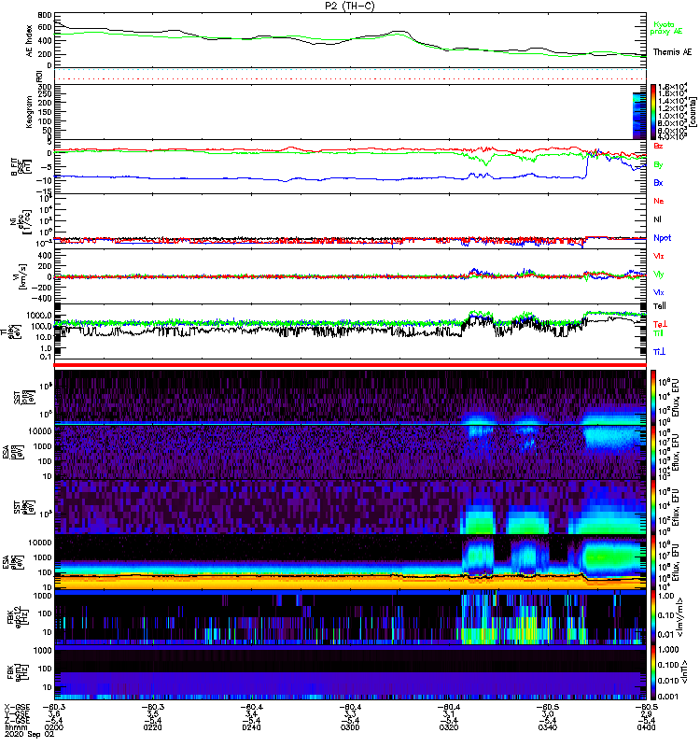Click the ESA electron spectrogram panel

350,562
